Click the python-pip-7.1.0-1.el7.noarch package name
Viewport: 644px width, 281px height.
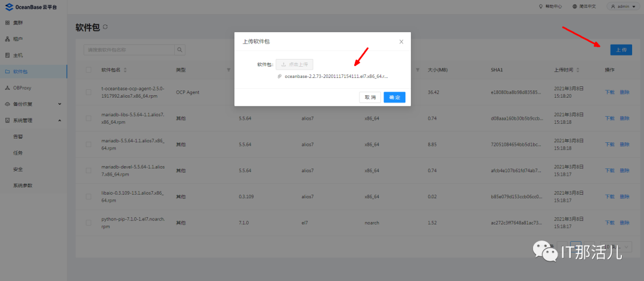[x=133, y=223]
